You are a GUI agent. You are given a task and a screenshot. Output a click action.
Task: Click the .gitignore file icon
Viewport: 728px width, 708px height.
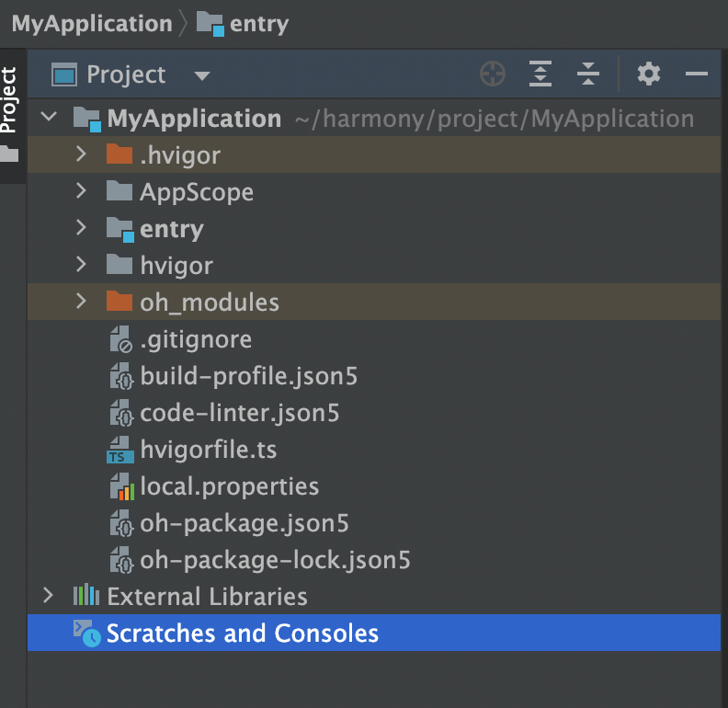click(x=120, y=338)
